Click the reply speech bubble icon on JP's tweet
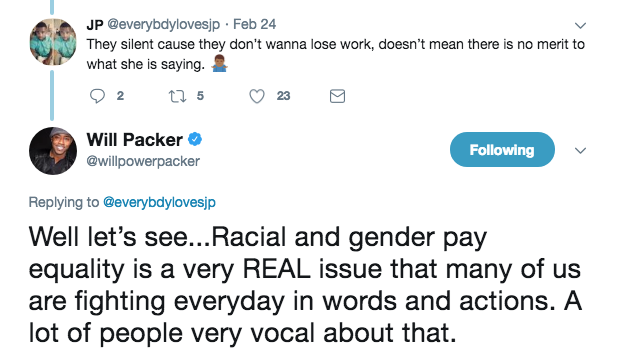 tap(97, 96)
